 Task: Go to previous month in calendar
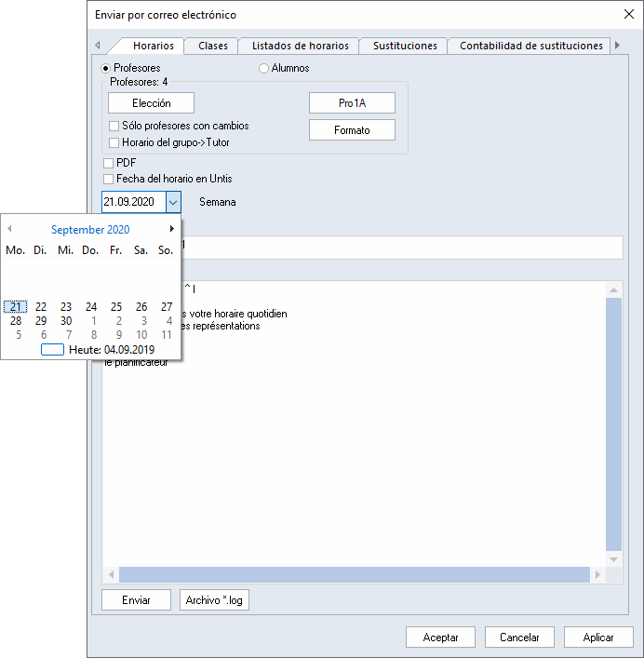(x=9, y=229)
